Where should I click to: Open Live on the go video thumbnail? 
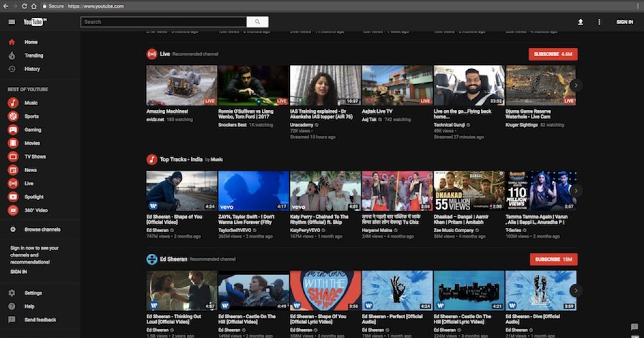pyautogui.click(x=469, y=85)
